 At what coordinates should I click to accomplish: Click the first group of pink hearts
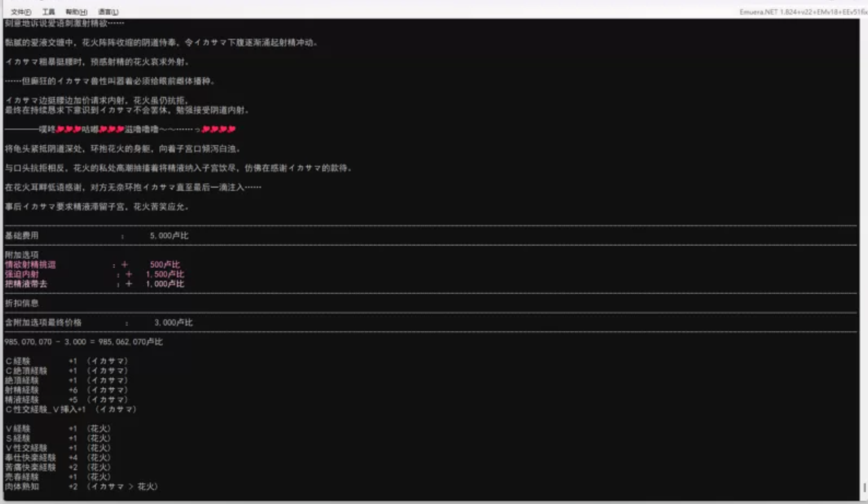pos(68,129)
